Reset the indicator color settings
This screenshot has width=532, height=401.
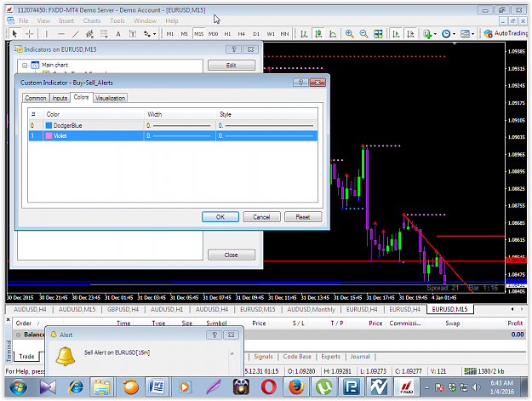pyautogui.click(x=303, y=217)
